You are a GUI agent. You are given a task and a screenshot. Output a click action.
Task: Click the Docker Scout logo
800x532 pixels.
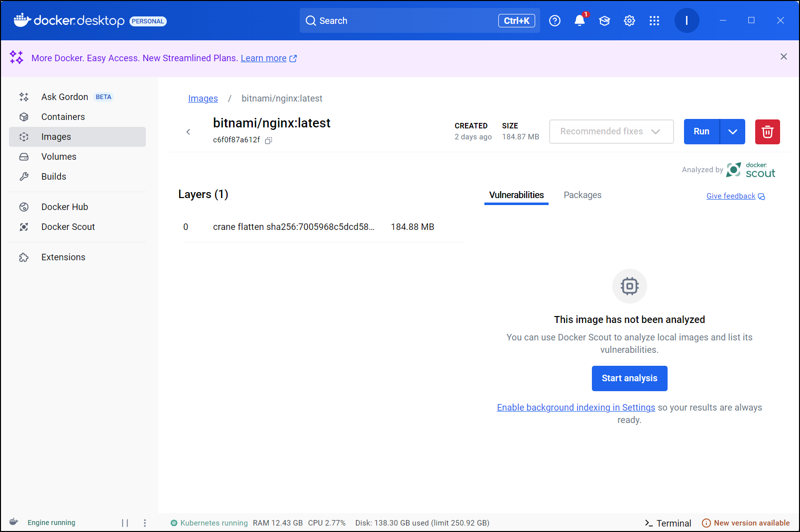[751, 170]
